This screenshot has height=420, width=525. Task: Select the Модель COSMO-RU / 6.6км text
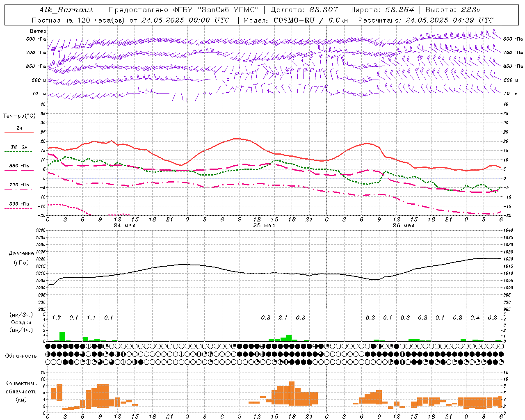(295, 20)
